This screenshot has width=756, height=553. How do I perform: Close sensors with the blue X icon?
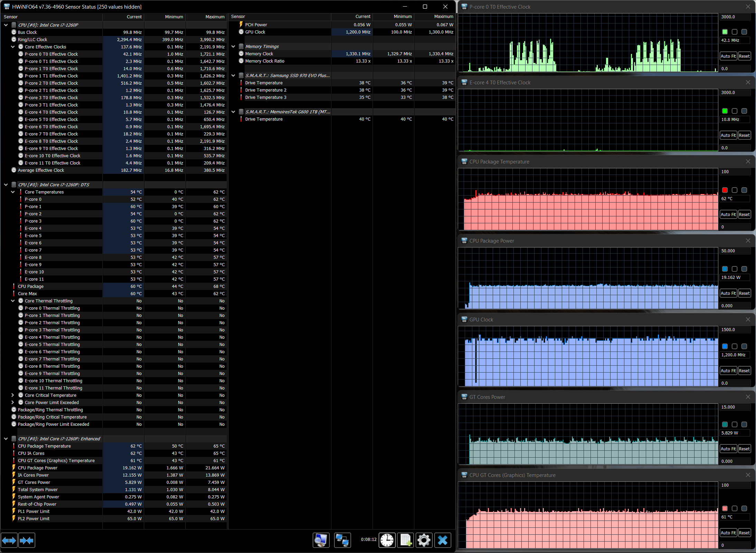tap(443, 540)
